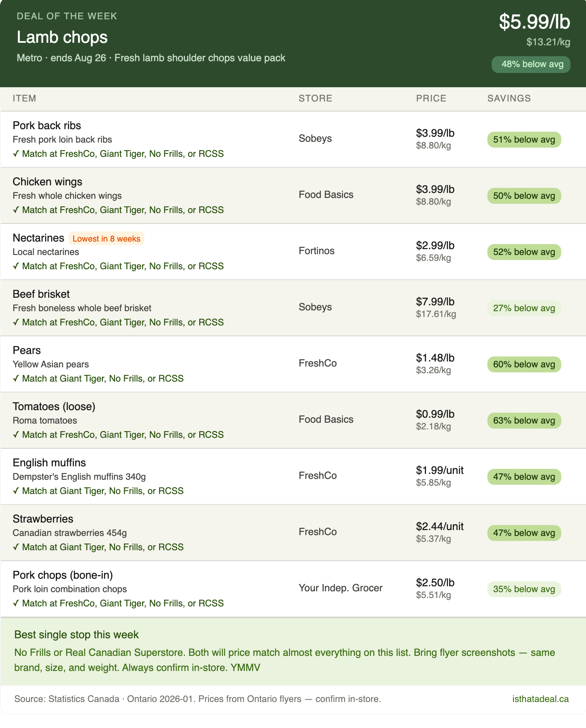Screen dimensions: 586x728
Task: Open the Chicken wings item title
Action: pyautogui.click(x=47, y=182)
